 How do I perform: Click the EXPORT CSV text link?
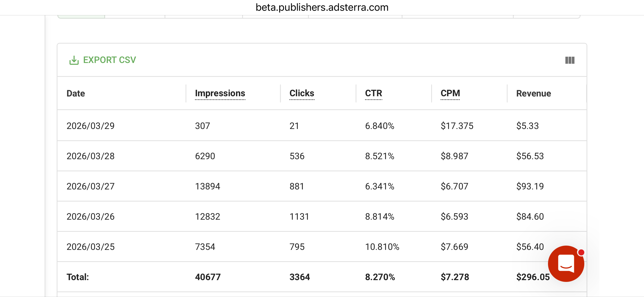point(109,60)
